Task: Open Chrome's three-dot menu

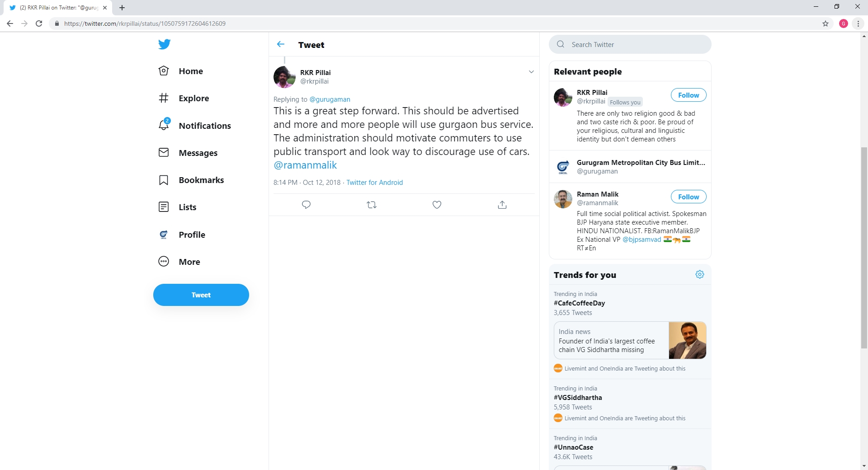Action: (858, 23)
